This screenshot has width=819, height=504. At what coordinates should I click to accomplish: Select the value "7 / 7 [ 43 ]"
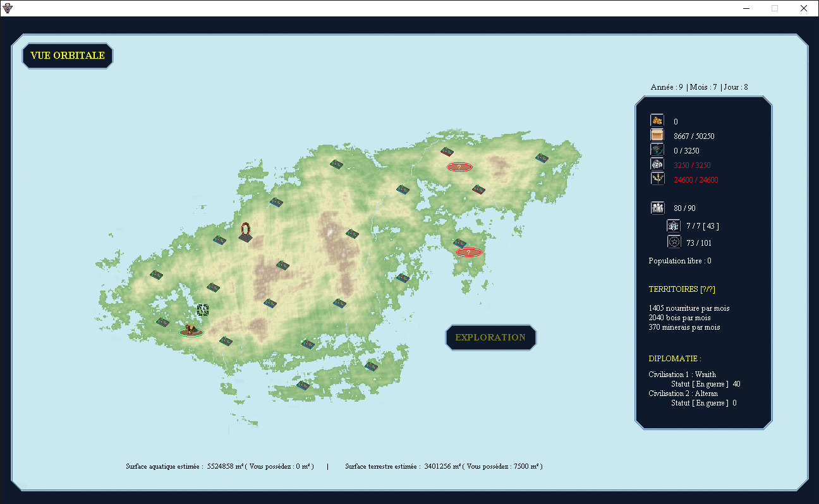pos(703,226)
